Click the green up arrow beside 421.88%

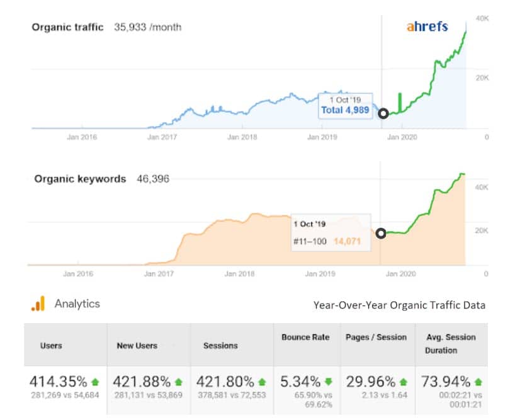(x=179, y=382)
